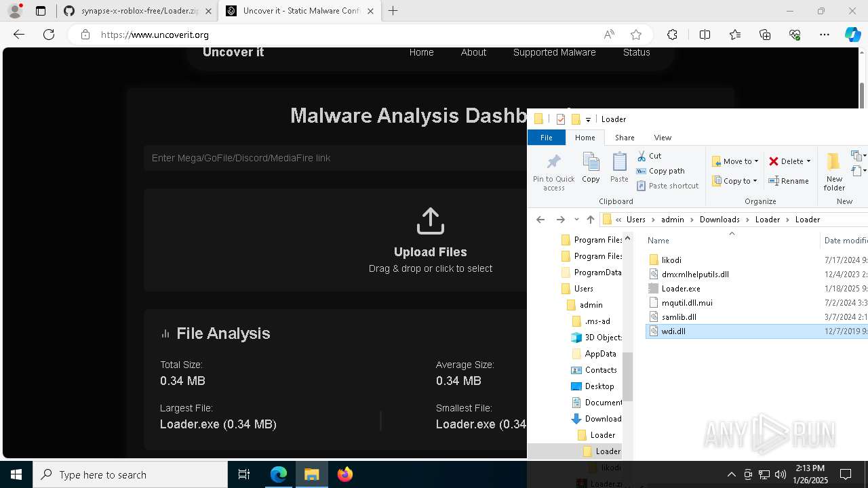Select dmxmlhelputils.dll file

click(x=695, y=274)
